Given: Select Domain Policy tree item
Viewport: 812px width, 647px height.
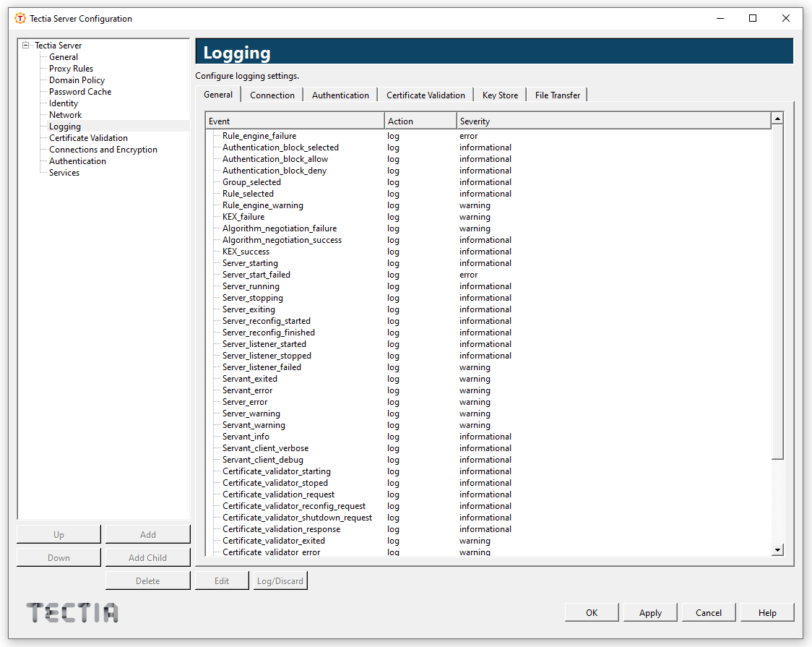Looking at the screenshot, I should pos(77,80).
